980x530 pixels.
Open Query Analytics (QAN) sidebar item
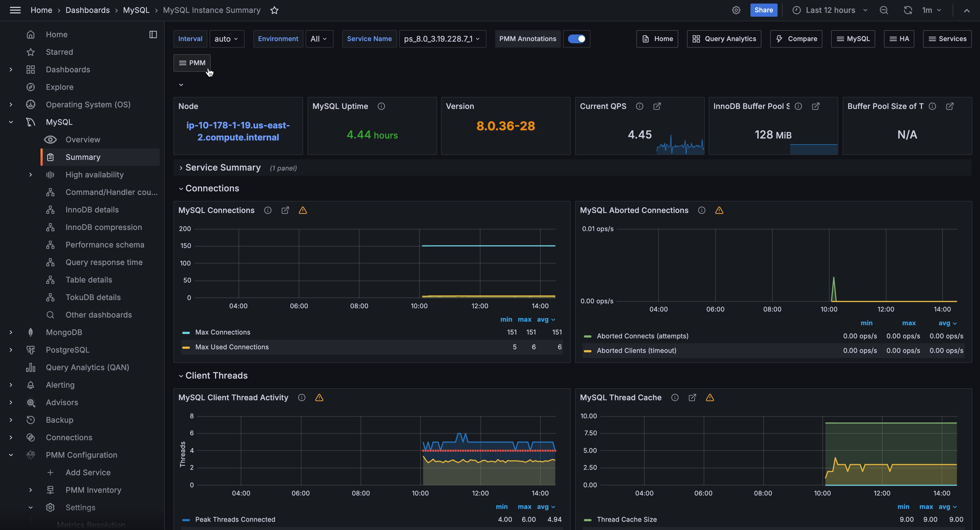point(87,367)
